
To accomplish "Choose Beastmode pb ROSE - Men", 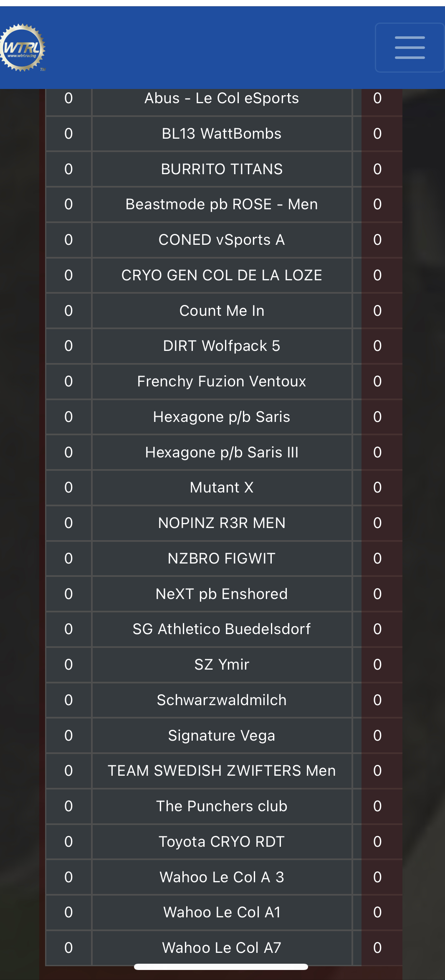I will pos(224,204).
